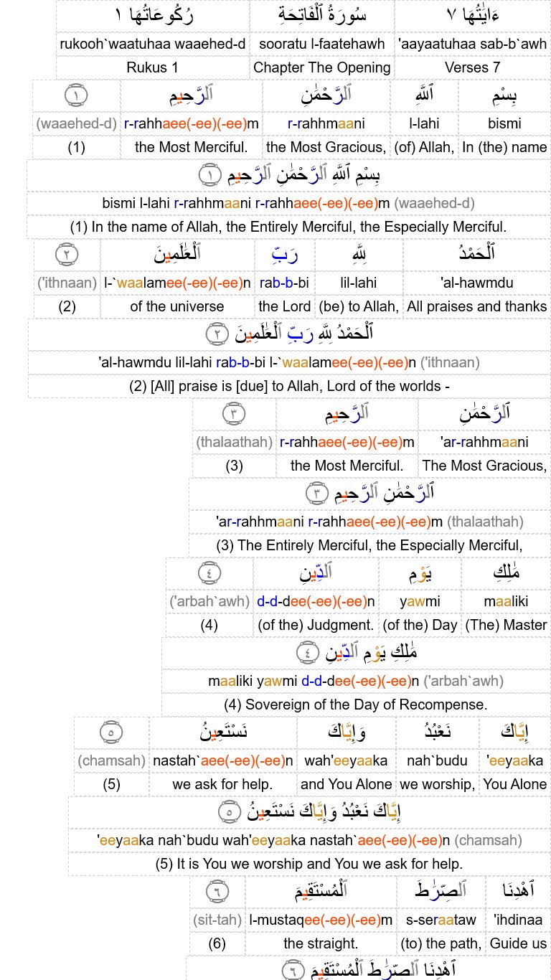Click the verse 1 marker above "(waaehed-d)"
This screenshot has width=551, height=980.
pyautogui.click(x=76, y=95)
